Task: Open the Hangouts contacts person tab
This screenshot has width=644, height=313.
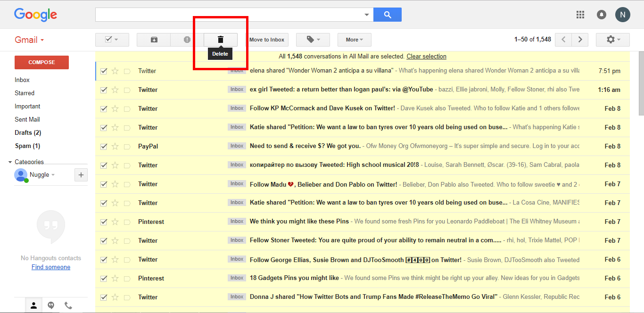Action: [x=33, y=305]
